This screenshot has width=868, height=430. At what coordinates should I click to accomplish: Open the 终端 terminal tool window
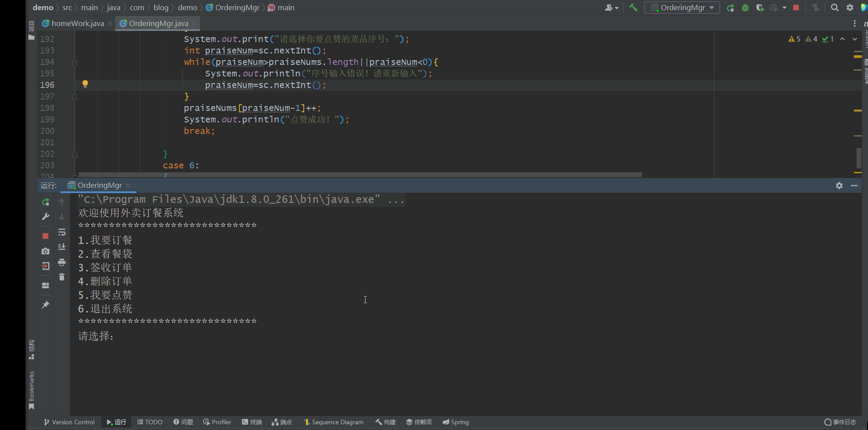[252, 422]
